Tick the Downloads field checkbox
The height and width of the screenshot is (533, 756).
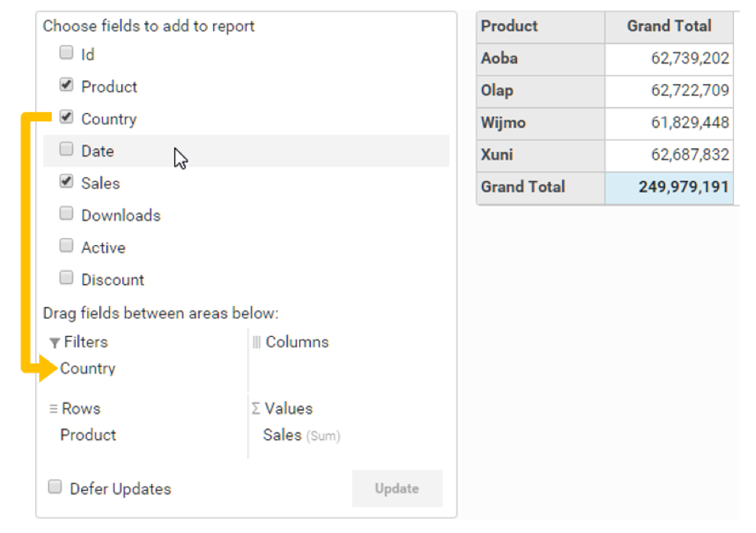pyautogui.click(x=66, y=213)
